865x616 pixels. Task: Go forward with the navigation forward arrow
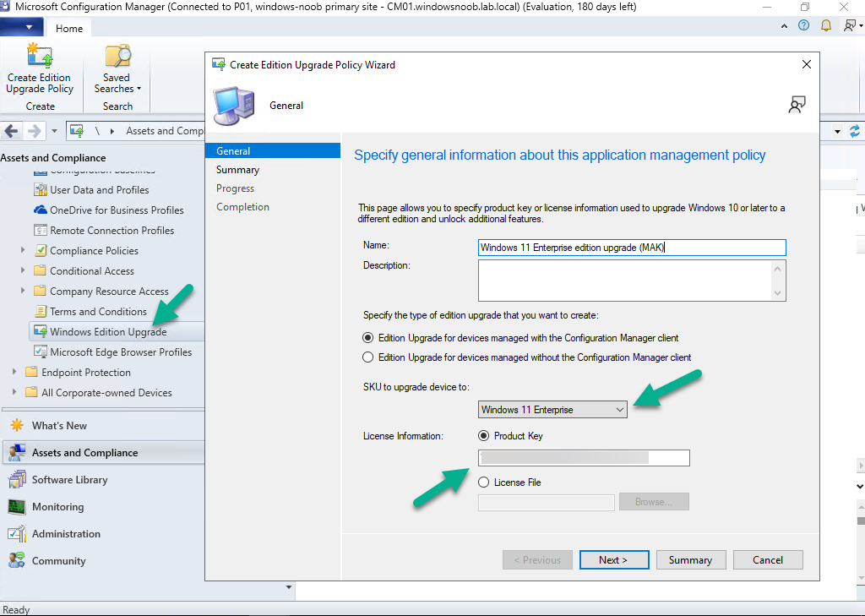pos(34,131)
